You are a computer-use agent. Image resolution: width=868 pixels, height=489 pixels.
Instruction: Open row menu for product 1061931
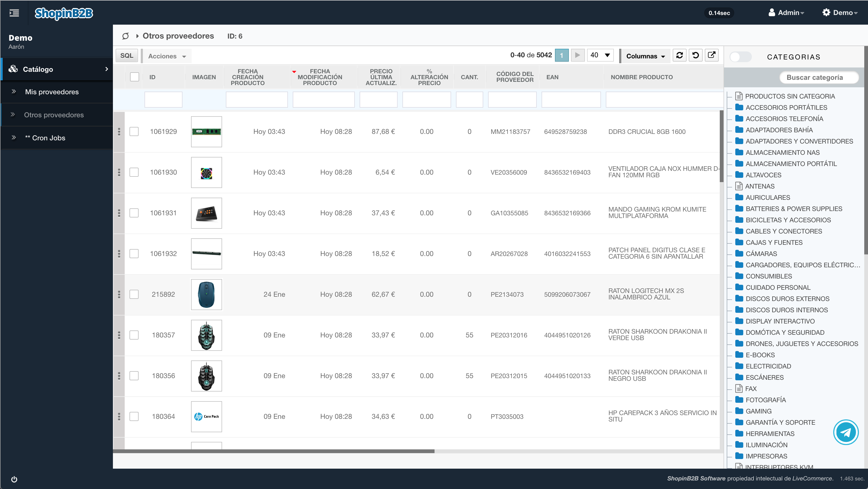pyautogui.click(x=119, y=213)
